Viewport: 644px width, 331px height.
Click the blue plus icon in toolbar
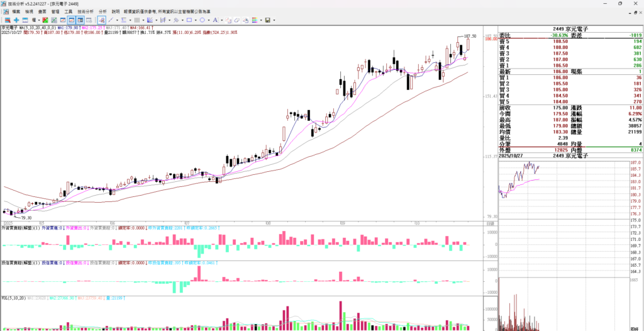[16, 20]
